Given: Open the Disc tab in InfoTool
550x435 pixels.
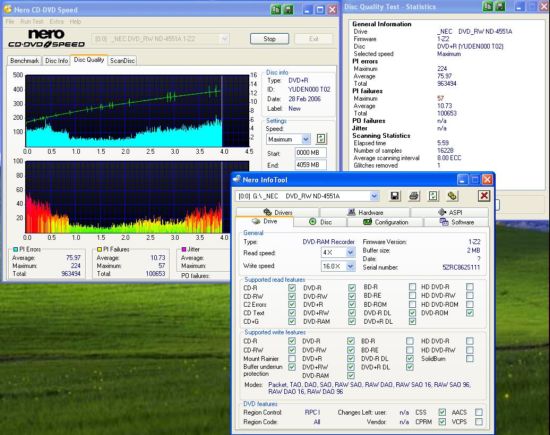Looking at the screenshot, I should (x=320, y=222).
